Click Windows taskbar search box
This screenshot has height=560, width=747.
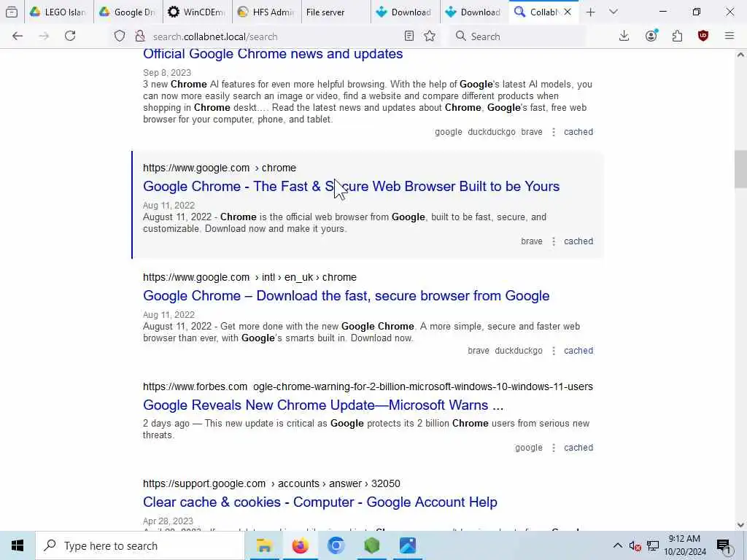point(139,545)
